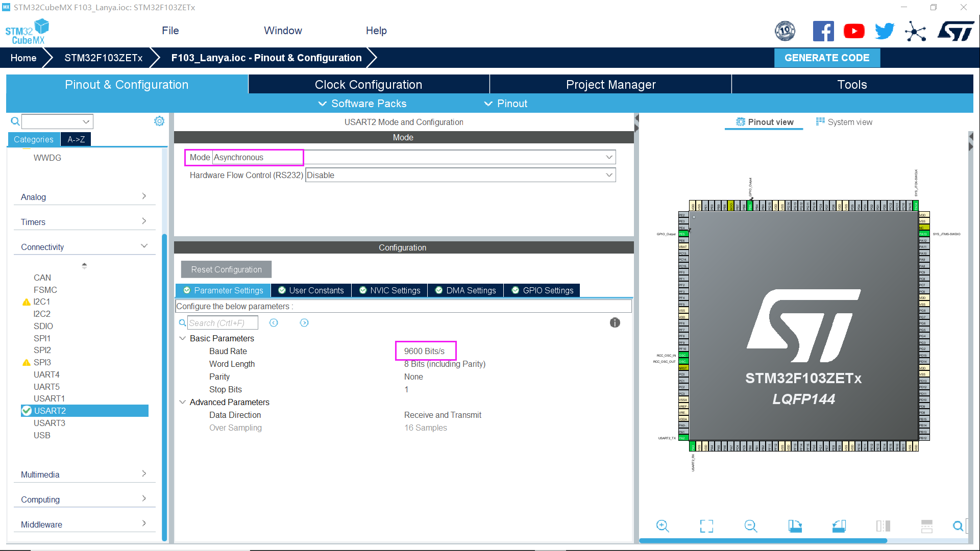Collapse the Connectivity category
This screenshot has width=980, height=551.
pyautogui.click(x=84, y=247)
